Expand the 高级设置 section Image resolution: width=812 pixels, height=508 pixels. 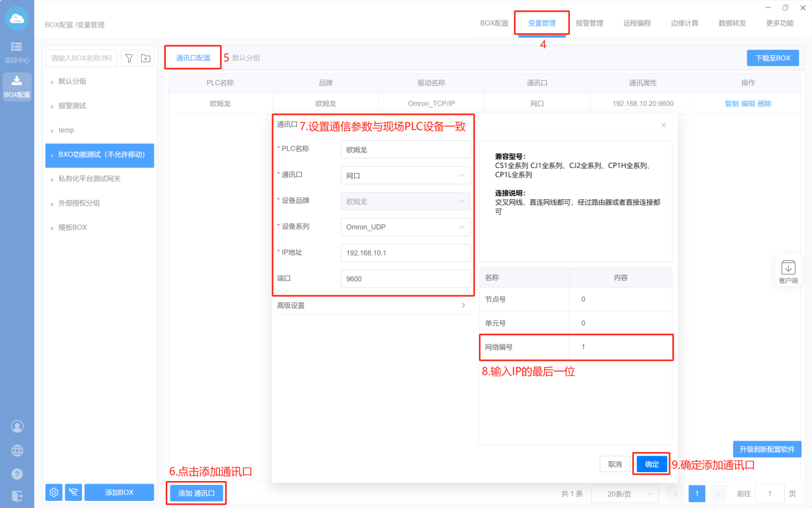371,306
